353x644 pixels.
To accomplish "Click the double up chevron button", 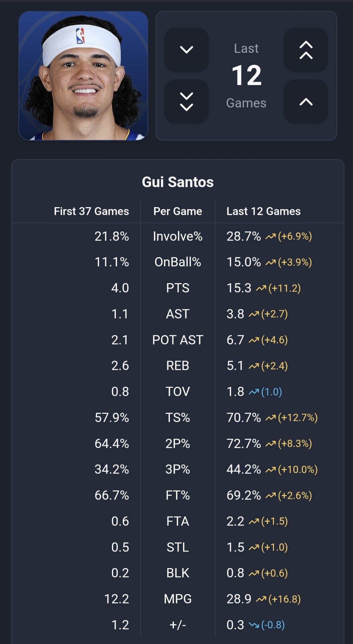I will pos(306,50).
